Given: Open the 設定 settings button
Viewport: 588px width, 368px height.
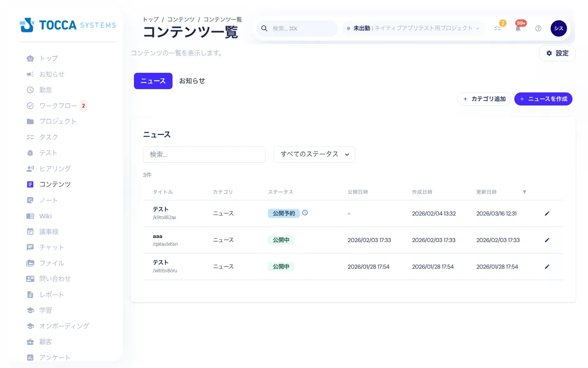Looking at the screenshot, I should pyautogui.click(x=557, y=53).
